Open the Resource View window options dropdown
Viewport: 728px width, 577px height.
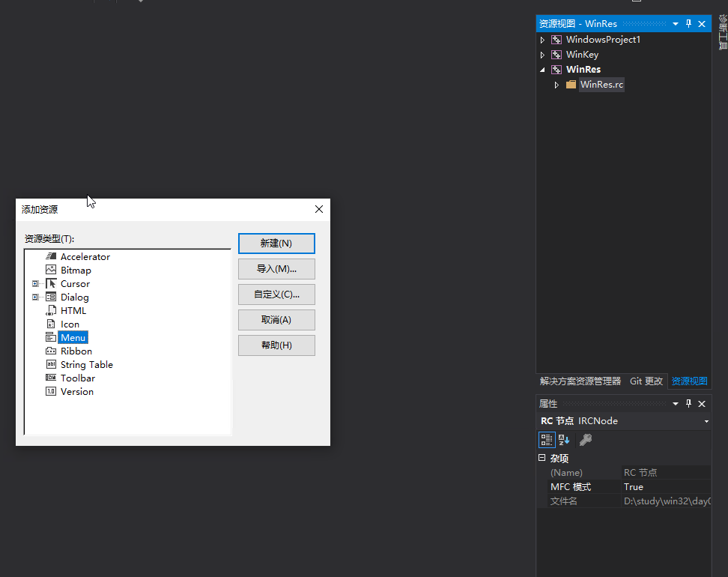[x=676, y=24]
